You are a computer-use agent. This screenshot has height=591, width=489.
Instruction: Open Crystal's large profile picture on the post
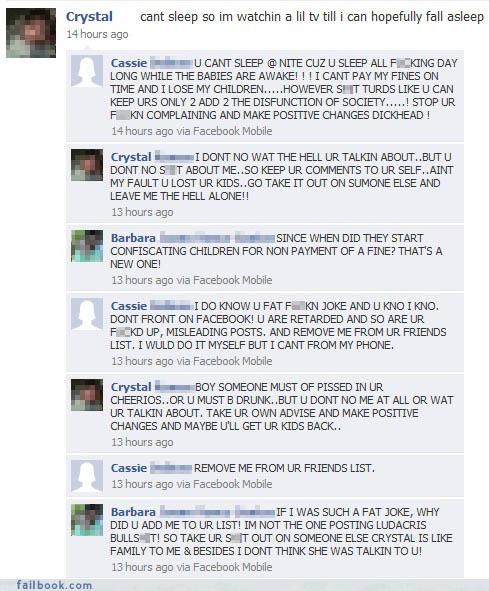point(31,33)
